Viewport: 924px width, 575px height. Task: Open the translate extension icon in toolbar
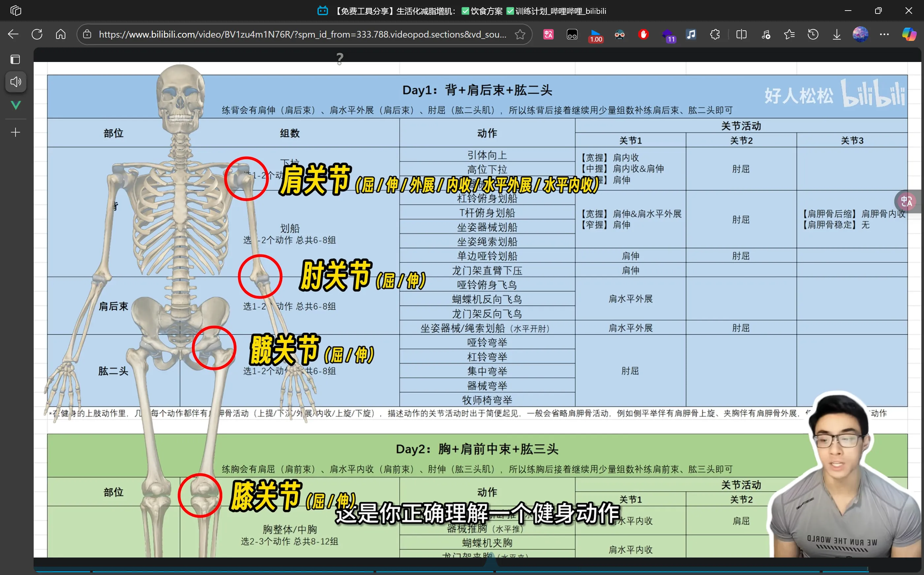point(548,35)
